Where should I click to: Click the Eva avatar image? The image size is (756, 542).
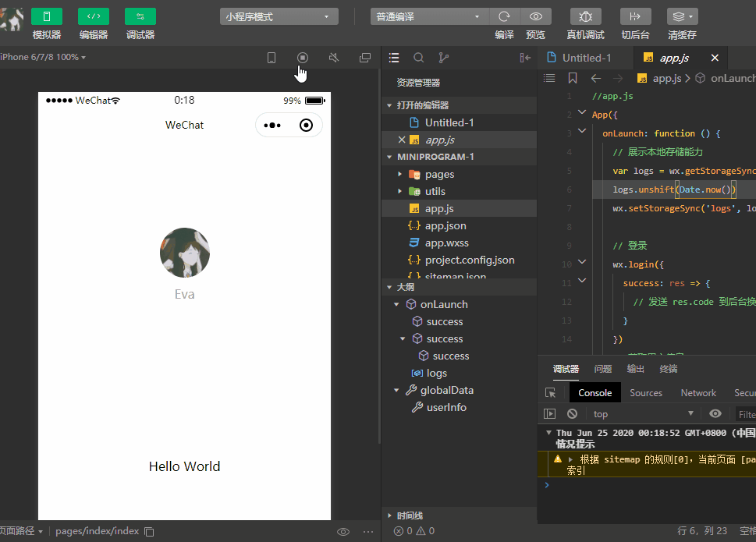pos(185,253)
